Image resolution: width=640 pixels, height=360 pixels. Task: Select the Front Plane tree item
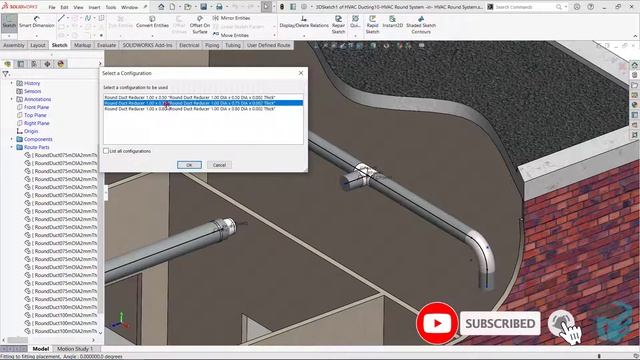33,107
